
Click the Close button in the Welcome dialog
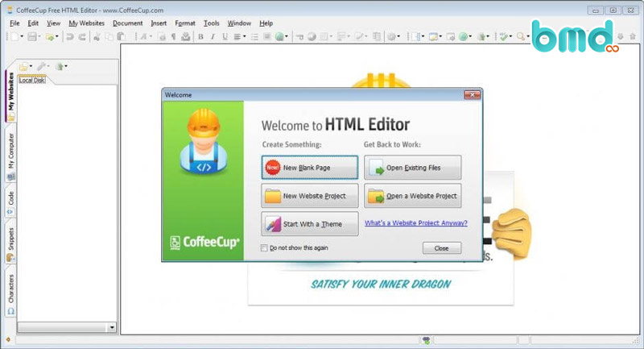pyautogui.click(x=441, y=248)
